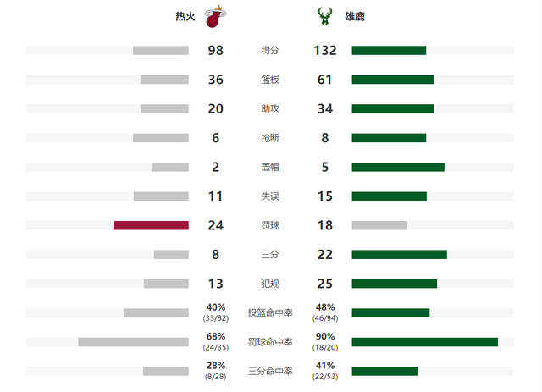Click the Heat score value 98
Screen dimensions: 542x392
[216, 51]
